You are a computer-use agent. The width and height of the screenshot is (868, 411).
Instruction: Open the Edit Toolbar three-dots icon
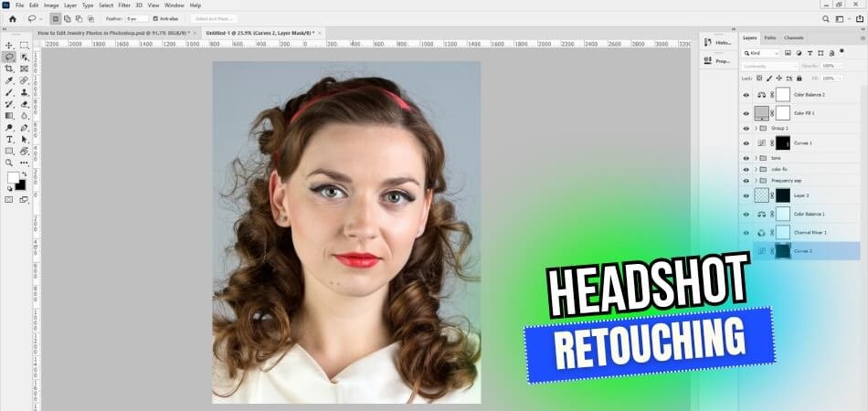coord(25,163)
